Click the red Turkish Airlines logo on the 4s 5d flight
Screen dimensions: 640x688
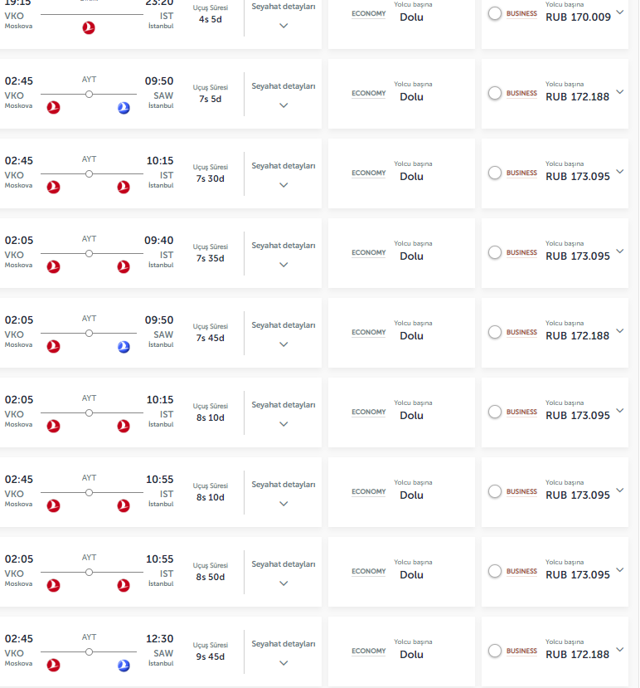tap(89, 28)
